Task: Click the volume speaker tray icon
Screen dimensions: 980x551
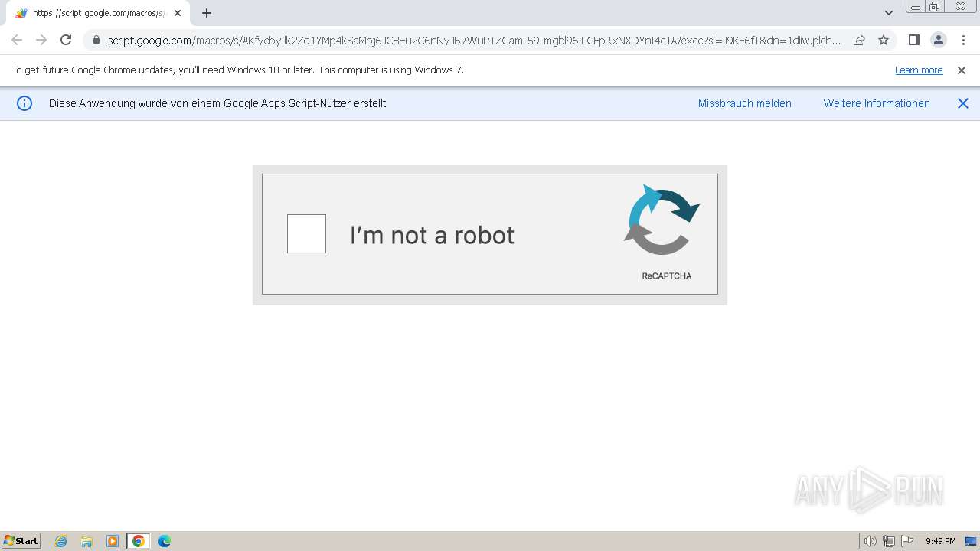Action: click(871, 541)
